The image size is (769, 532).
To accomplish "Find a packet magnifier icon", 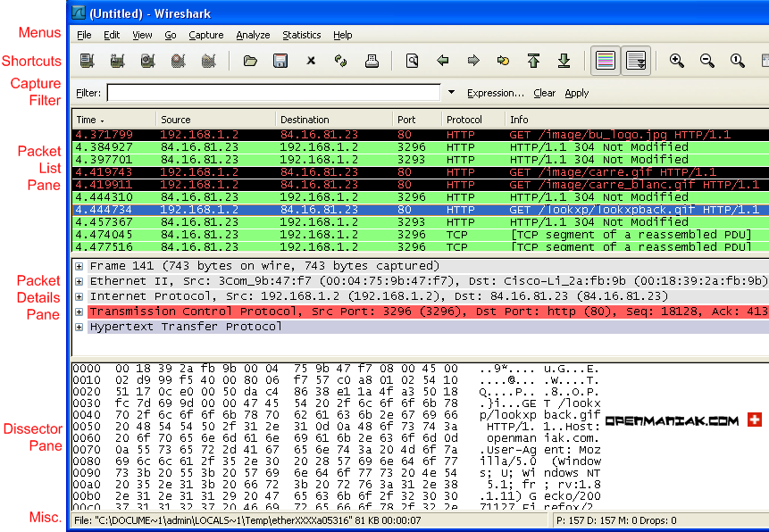I will [413, 61].
